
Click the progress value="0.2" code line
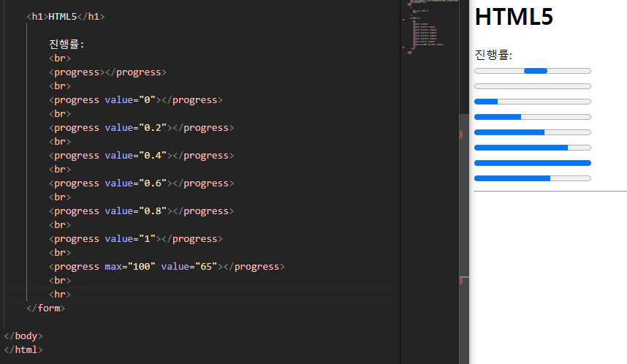click(x=141, y=128)
